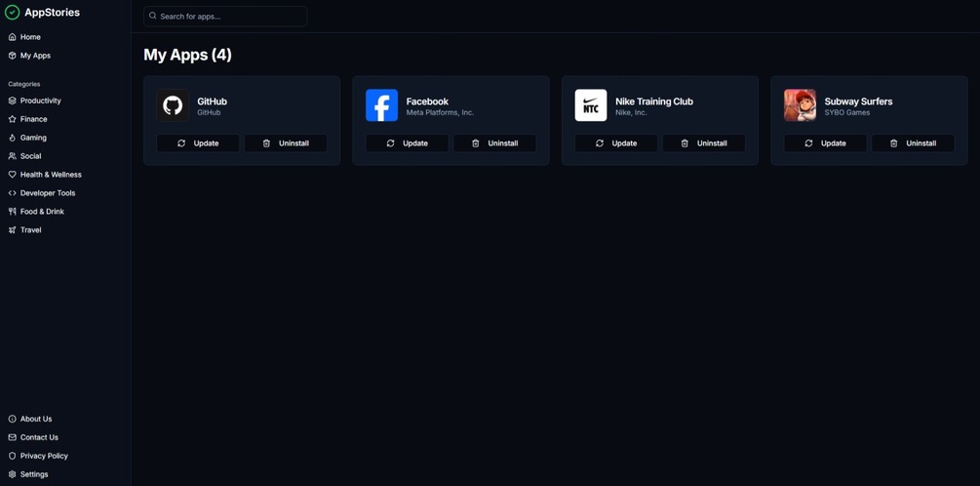Uninstall the GitHub app
The image size is (980, 486).
click(286, 143)
